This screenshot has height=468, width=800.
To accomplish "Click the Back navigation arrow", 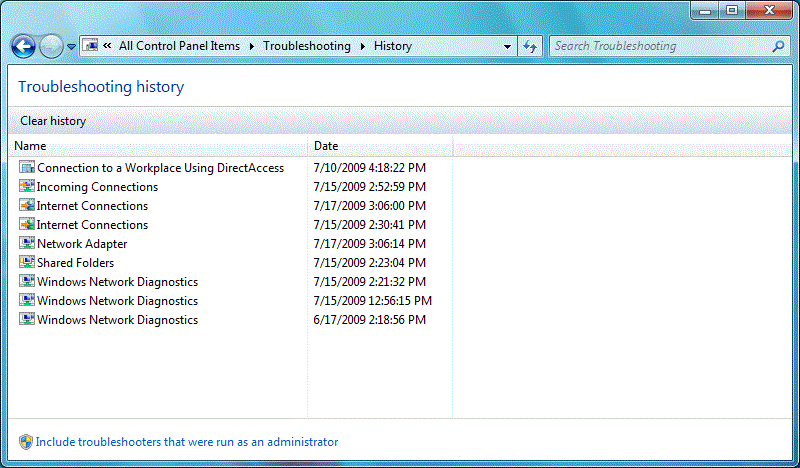I will point(23,46).
